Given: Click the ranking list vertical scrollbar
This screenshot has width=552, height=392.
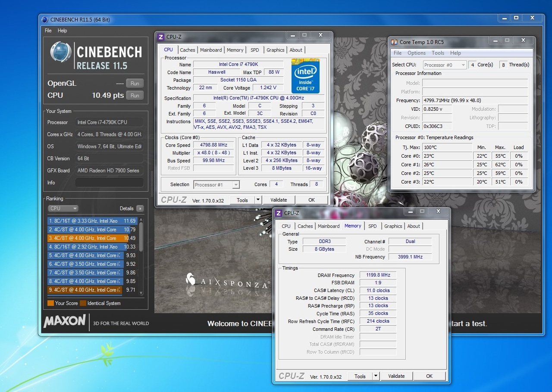Looking at the screenshot, I should coord(141,256).
